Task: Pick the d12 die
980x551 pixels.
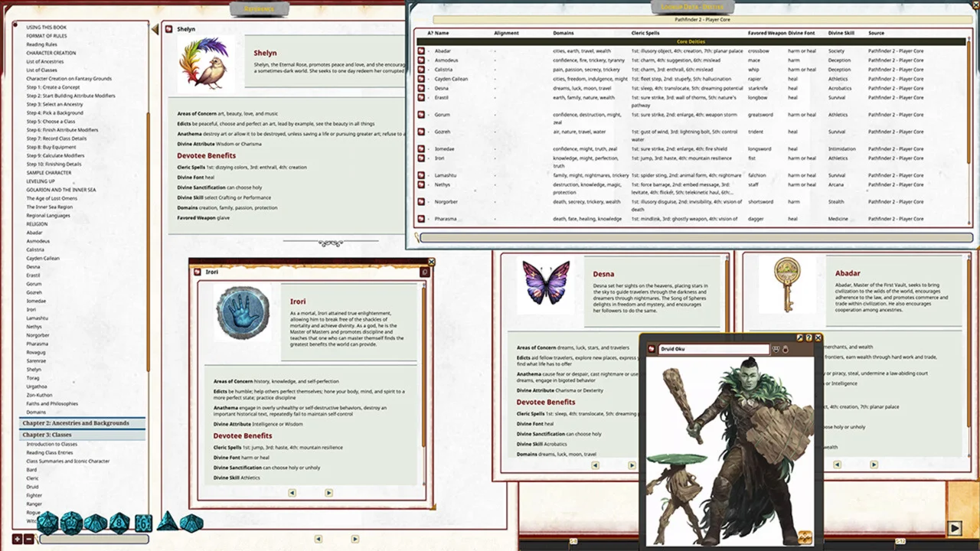Action: 71,523
